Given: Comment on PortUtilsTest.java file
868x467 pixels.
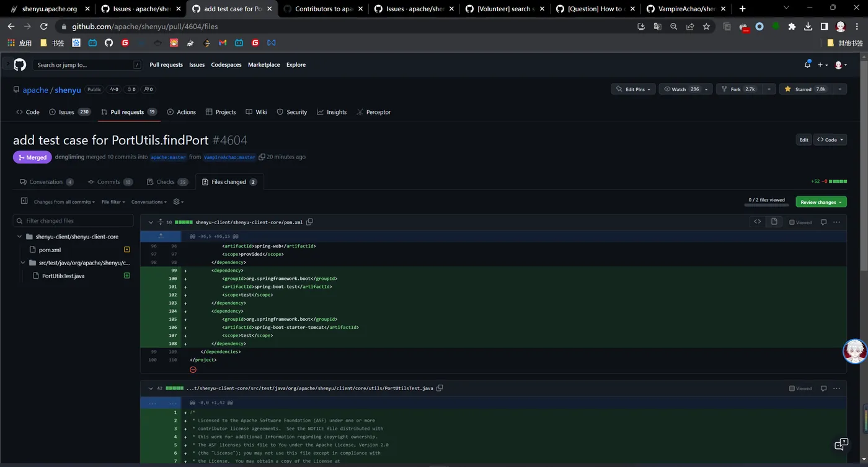Looking at the screenshot, I should pyautogui.click(x=823, y=388).
